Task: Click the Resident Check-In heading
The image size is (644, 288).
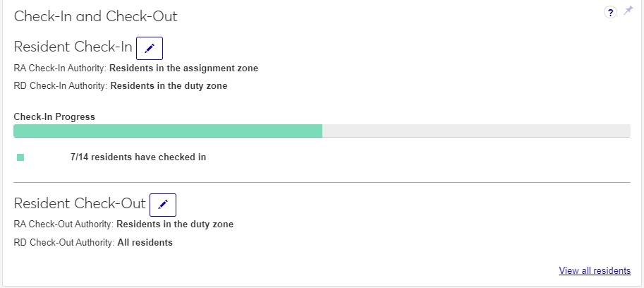Action: point(73,47)
